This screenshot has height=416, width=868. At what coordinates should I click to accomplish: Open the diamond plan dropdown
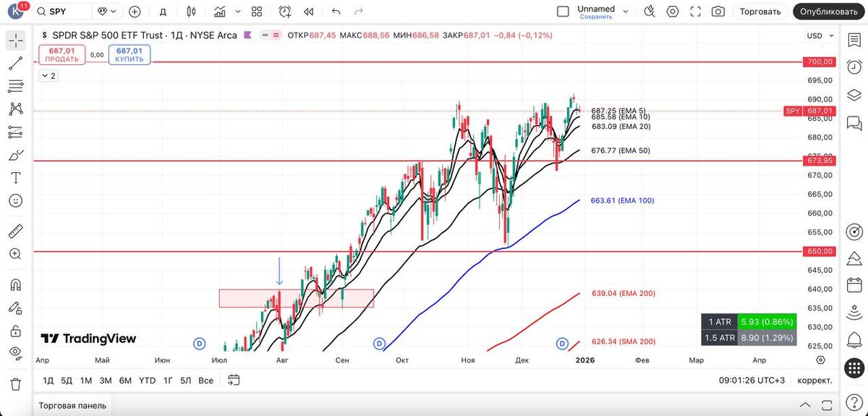click(107, 12)
